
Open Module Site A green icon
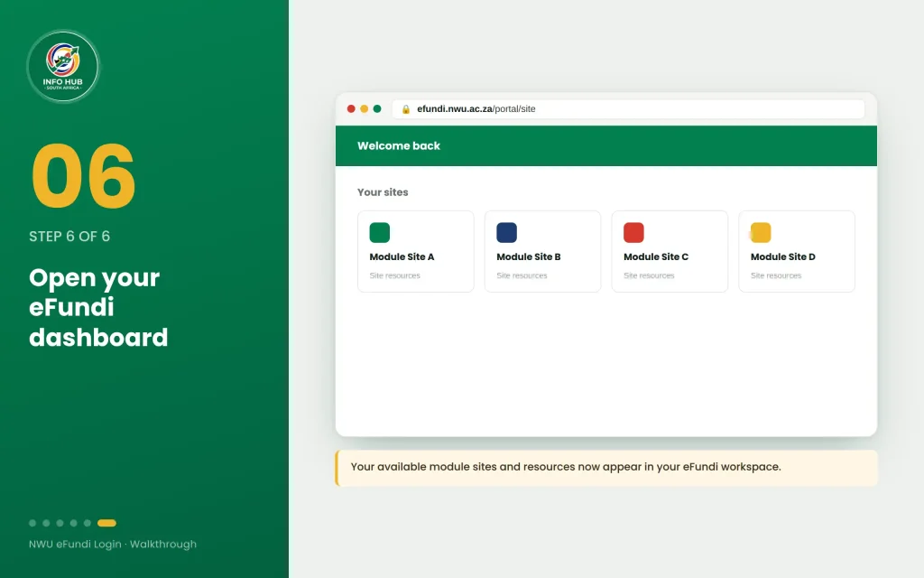[x=380, y=232]
